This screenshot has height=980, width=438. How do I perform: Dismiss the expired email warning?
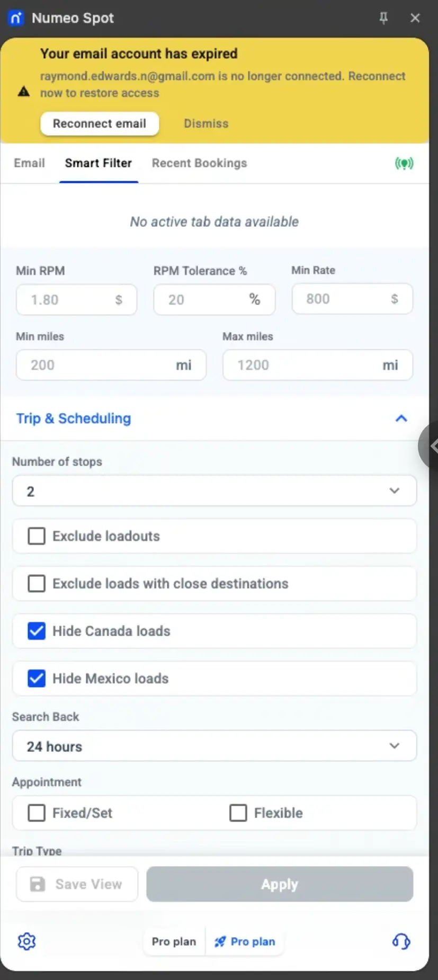click(x=206, y=123)
